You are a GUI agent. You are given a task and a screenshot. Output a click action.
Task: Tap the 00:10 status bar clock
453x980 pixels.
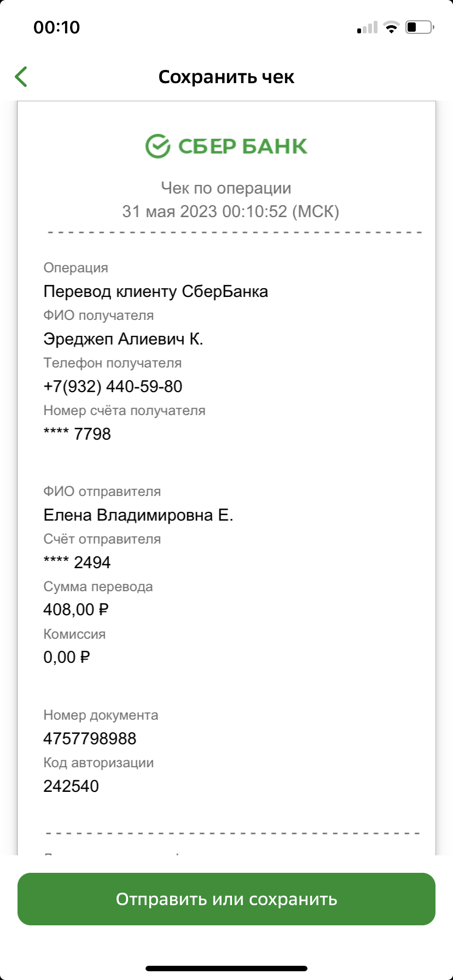coord(57,27)
